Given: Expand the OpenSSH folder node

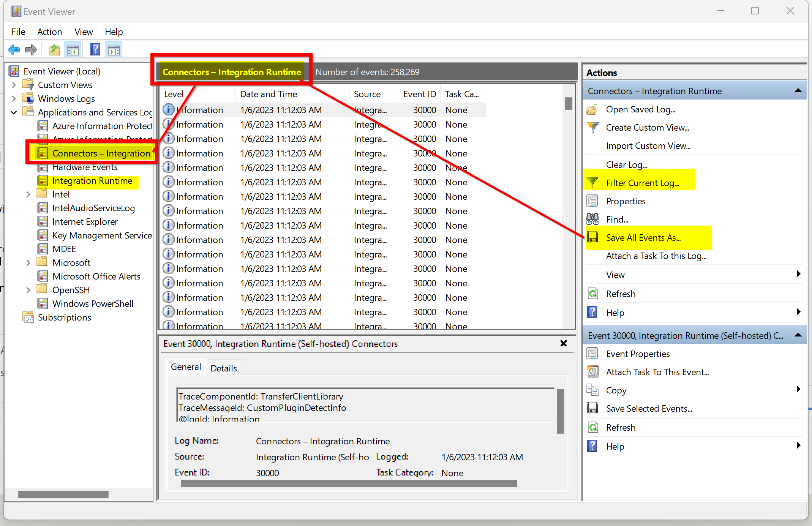Looking at the screenshot, I should point(28,290).
